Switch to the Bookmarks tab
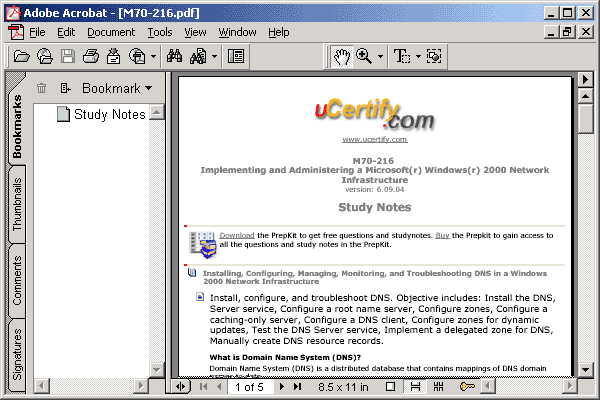 [17, 126]
